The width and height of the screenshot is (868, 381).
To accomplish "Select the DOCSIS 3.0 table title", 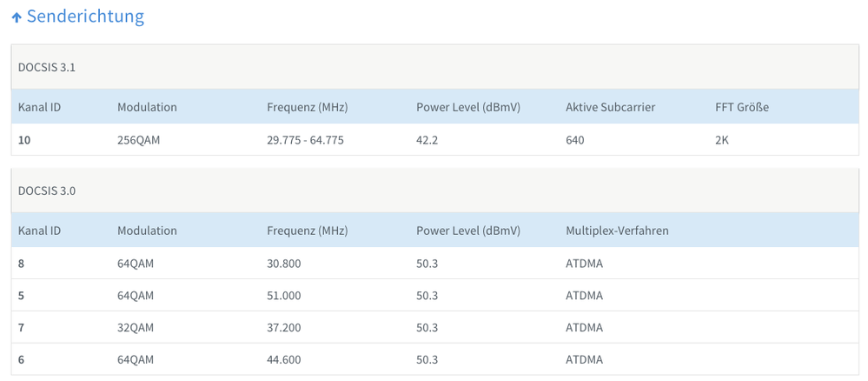I will pyautogui.click(x=47, y=190).
